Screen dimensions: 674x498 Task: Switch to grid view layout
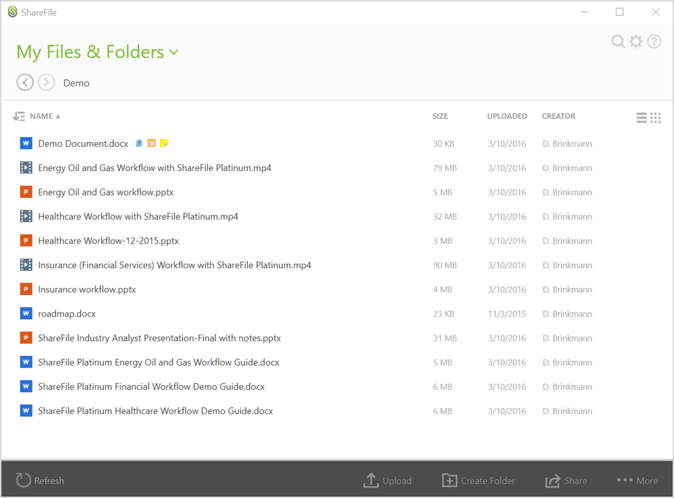656,117
